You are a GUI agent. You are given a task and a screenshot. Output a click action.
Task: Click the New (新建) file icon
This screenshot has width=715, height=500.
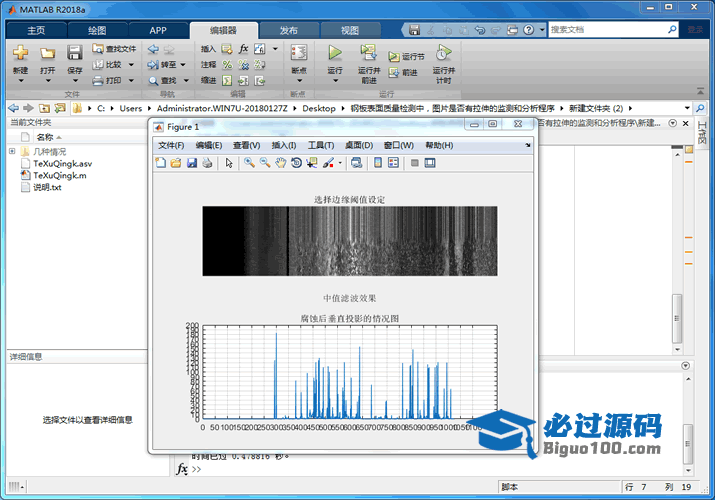(20, 53)
